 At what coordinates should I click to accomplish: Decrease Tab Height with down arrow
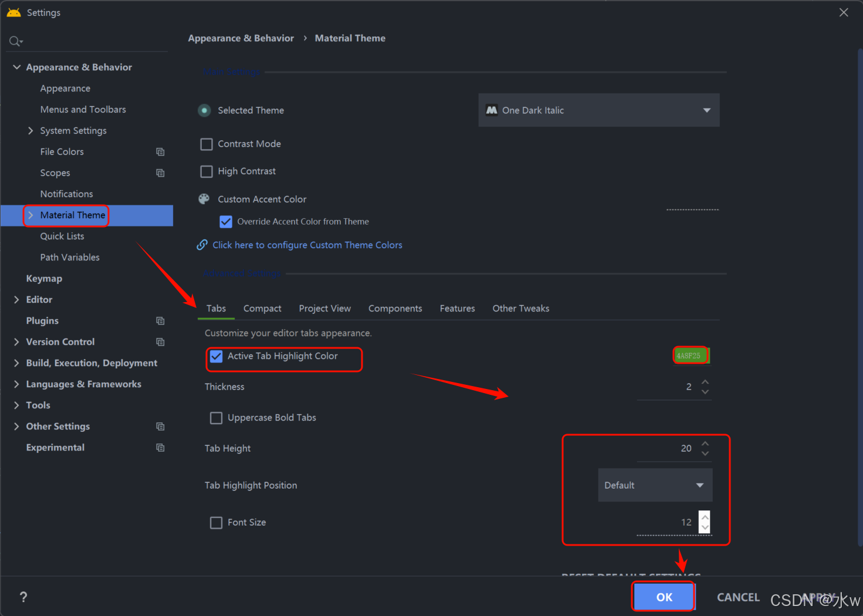[705, 453]
